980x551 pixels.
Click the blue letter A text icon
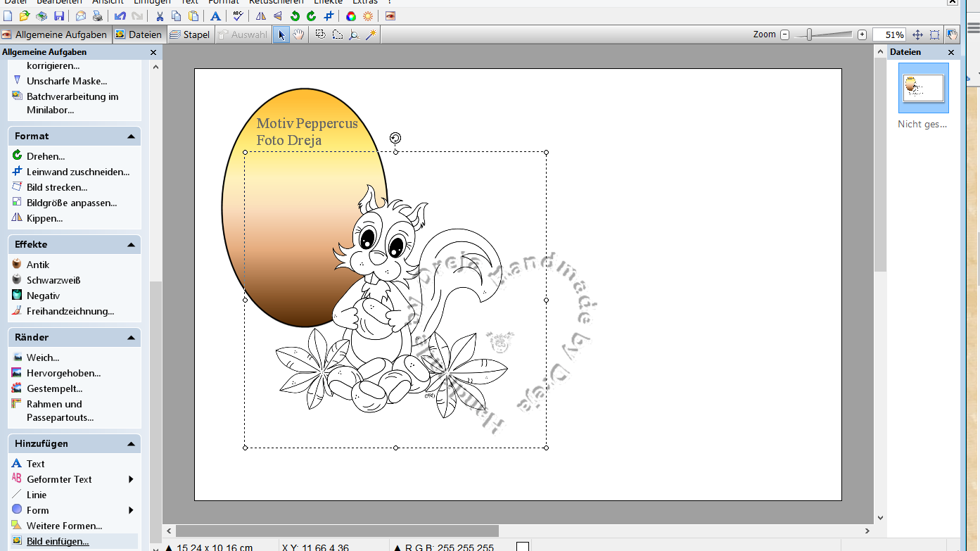(x=215, y=16)
